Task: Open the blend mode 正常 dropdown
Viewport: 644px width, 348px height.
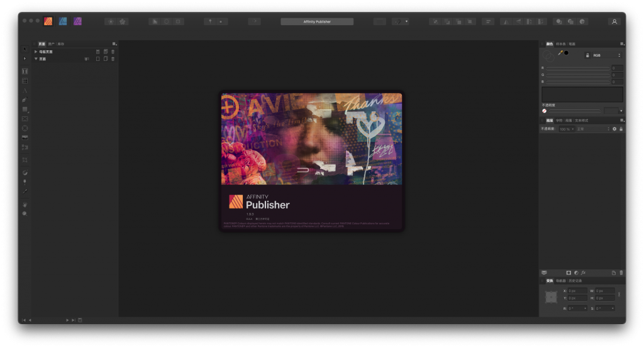Action: pos(594,129)
